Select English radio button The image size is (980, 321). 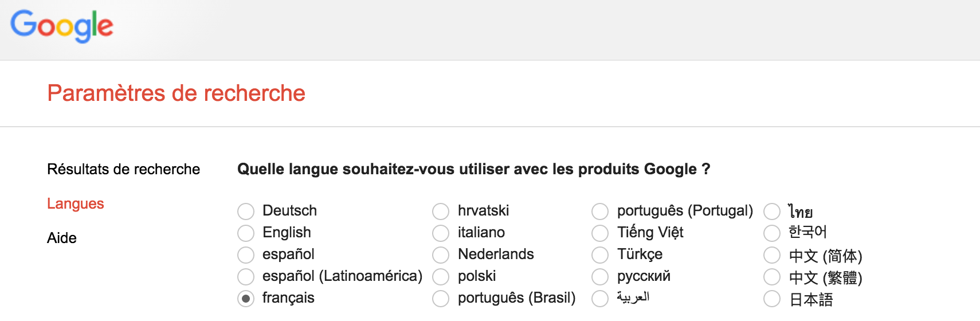[x=246, y=233]
